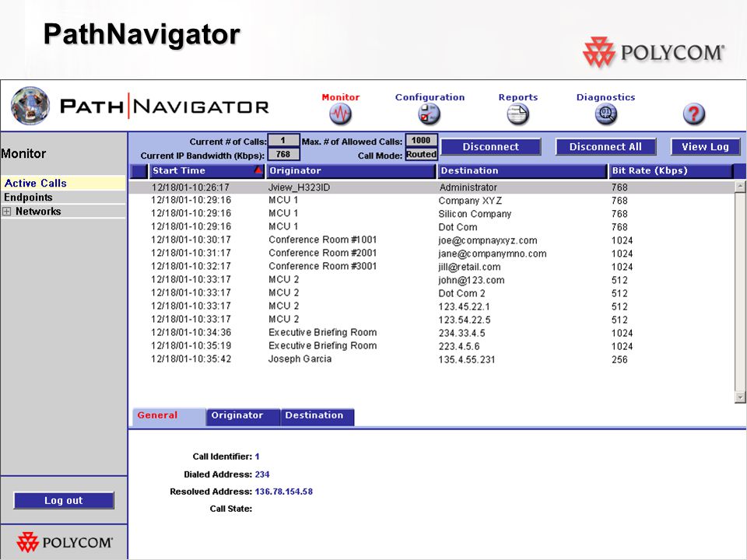Select Networks in the sidebar

pyautogui.click(x=38, y=212)
